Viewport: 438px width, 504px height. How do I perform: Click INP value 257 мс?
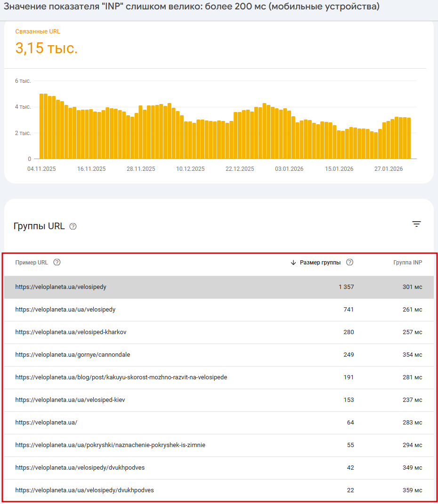[x=412, y=332]
